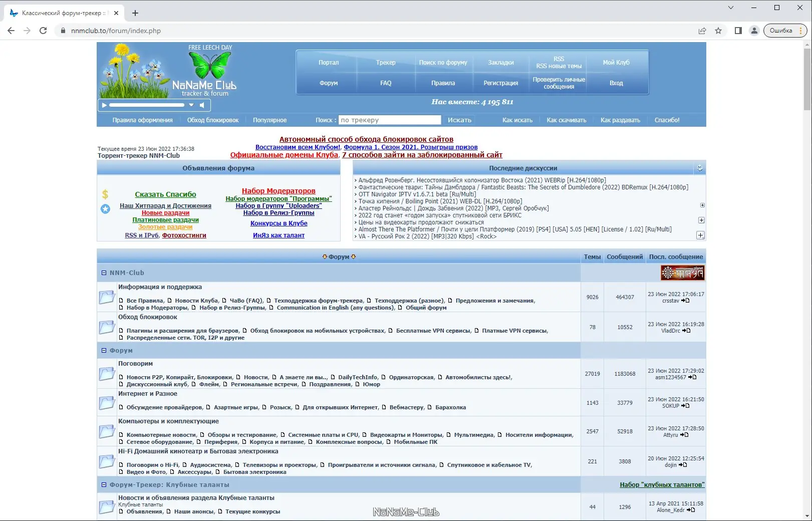Screen dimensions: 812x521
Task: Open the Портал menu item
Action: click(329, 63)
